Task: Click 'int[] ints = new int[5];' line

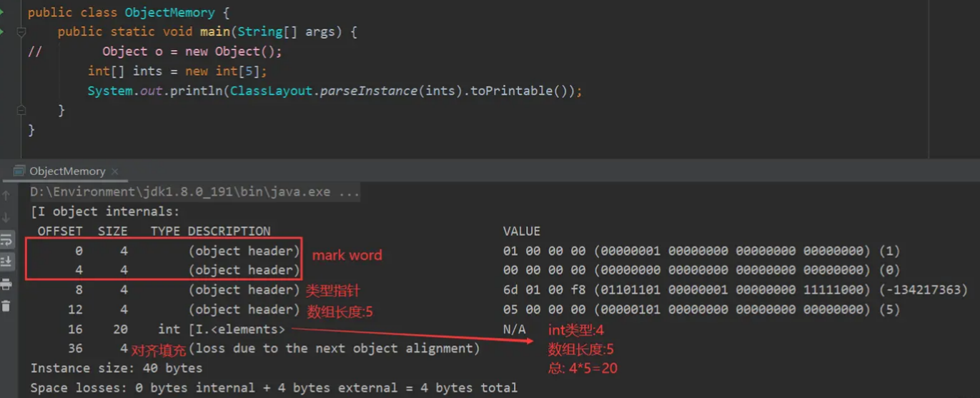Action: click(x=177, y=71)
